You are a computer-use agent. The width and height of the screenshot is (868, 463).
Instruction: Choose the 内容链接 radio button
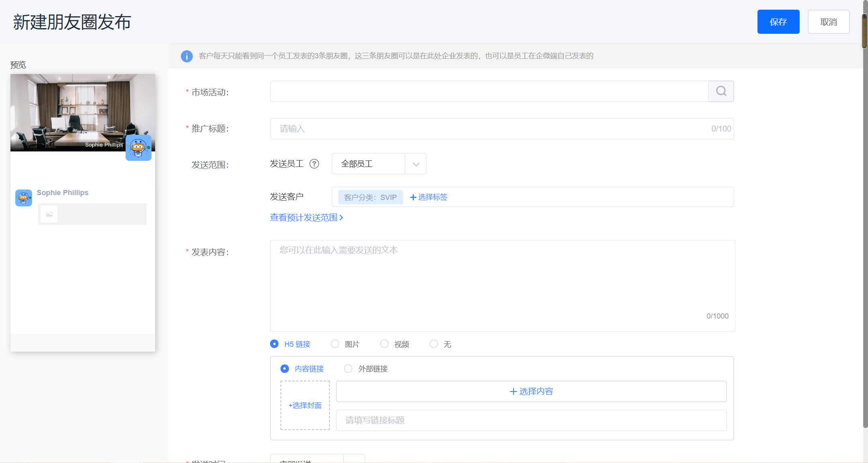[285, 368]
